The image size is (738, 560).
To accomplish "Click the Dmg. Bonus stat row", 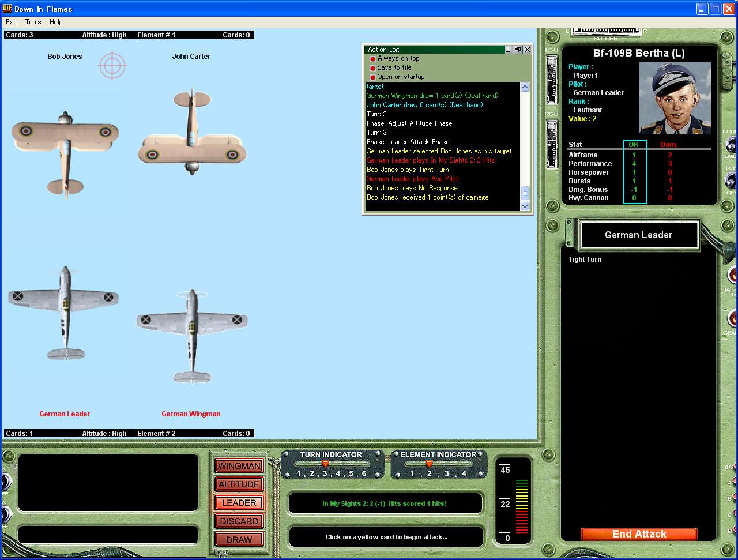I will coord(639,190).
